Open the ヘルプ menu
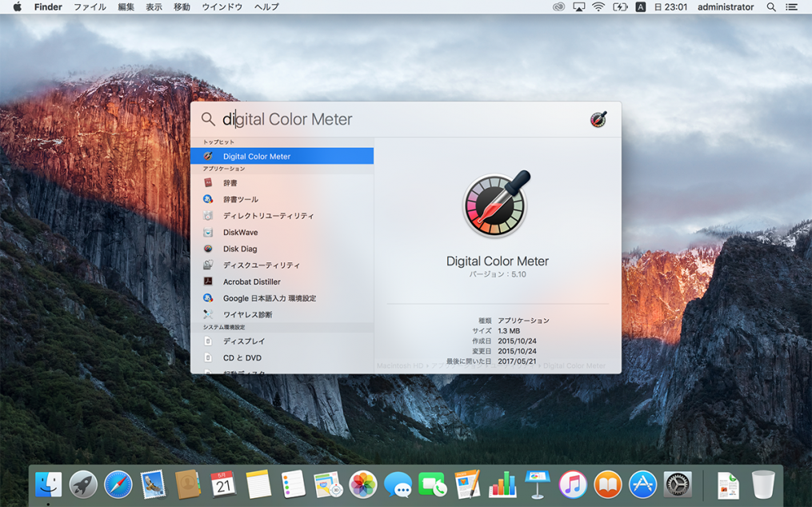This screenshot has height=507, width=812. [x=266, y=6]
